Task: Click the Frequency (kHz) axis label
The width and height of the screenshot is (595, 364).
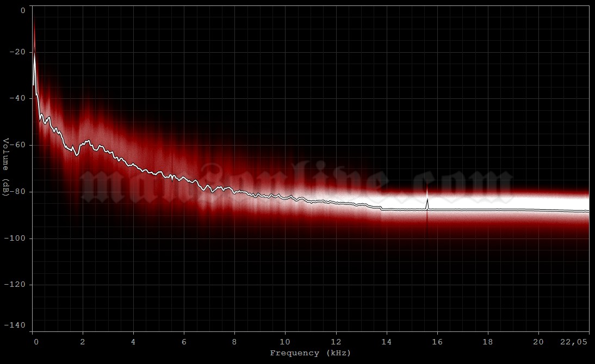Action: click(312, 353)
